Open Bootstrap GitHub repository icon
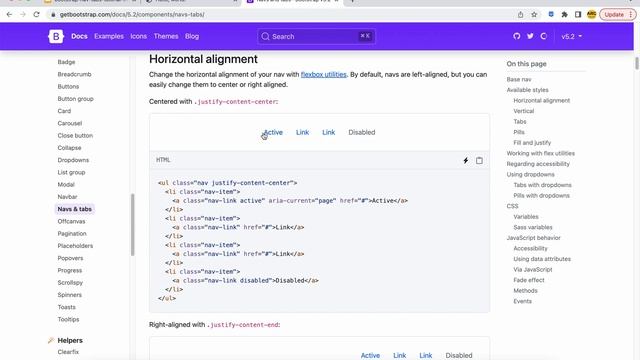Viewport: 640px width, 360px height. click(517, 36)
